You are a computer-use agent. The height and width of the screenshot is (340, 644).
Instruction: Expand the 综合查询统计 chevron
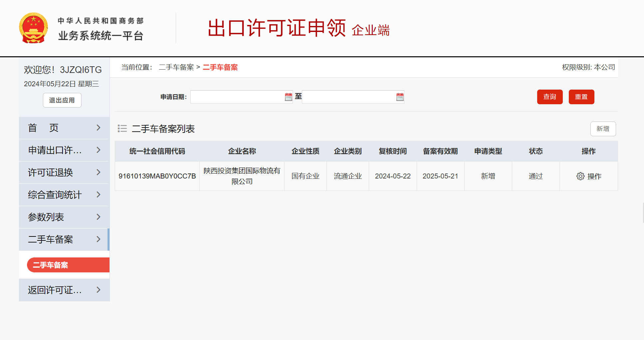point(98,195)
